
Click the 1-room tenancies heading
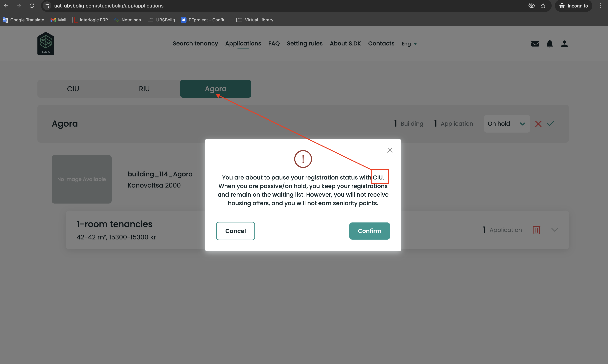click(x=114, y=224)
